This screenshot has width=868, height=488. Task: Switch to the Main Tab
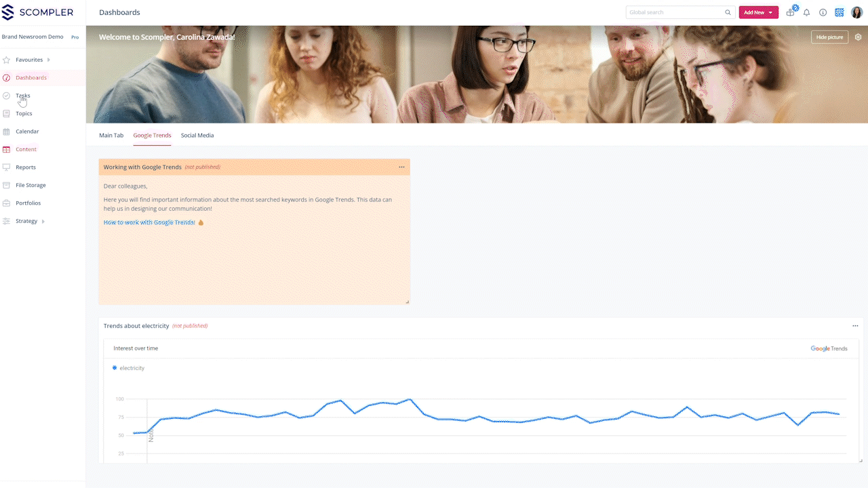point(111,136)
